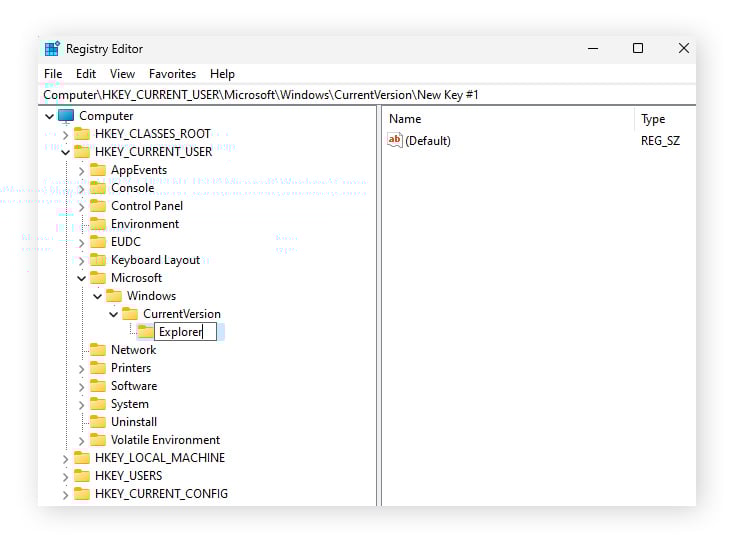Click the Printers folder icon
This screenshot has width=734, height=543.
pyautogui.click(x=98, y=368)
